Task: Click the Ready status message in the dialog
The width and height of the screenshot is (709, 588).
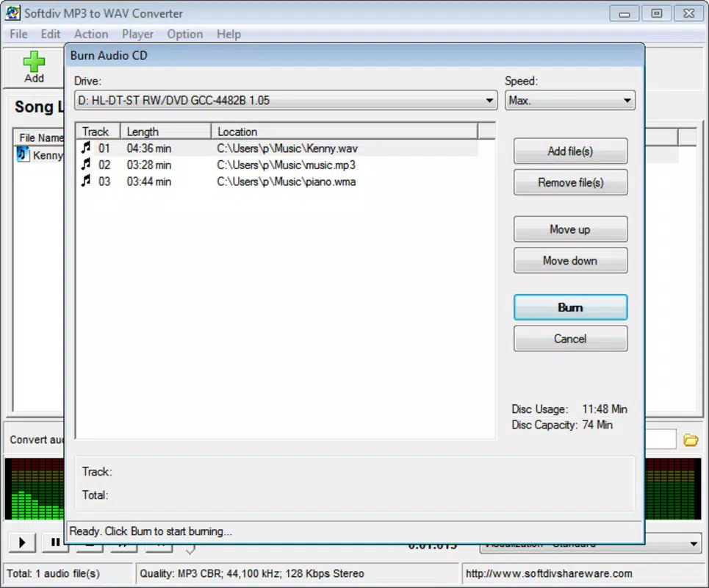Action: pyautogui.click(x=151, y=531)
